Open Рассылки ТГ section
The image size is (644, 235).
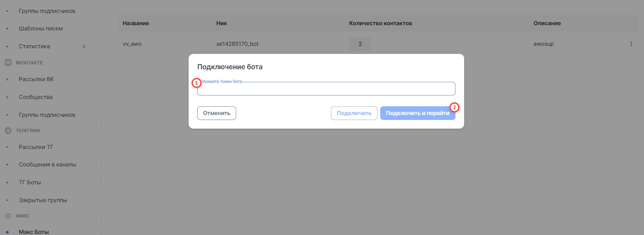[36, 147]
